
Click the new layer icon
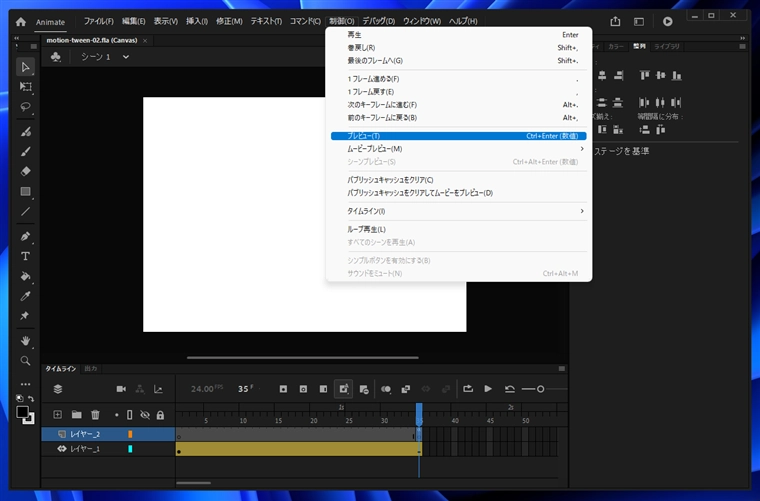[x=57, y=415]
